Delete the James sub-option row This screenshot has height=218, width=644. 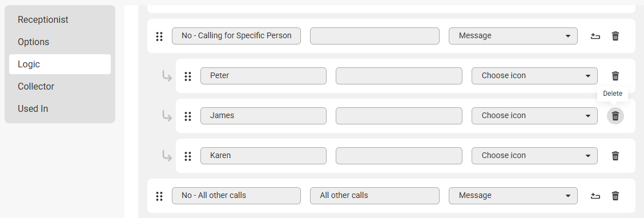click(x=615, y=116)
